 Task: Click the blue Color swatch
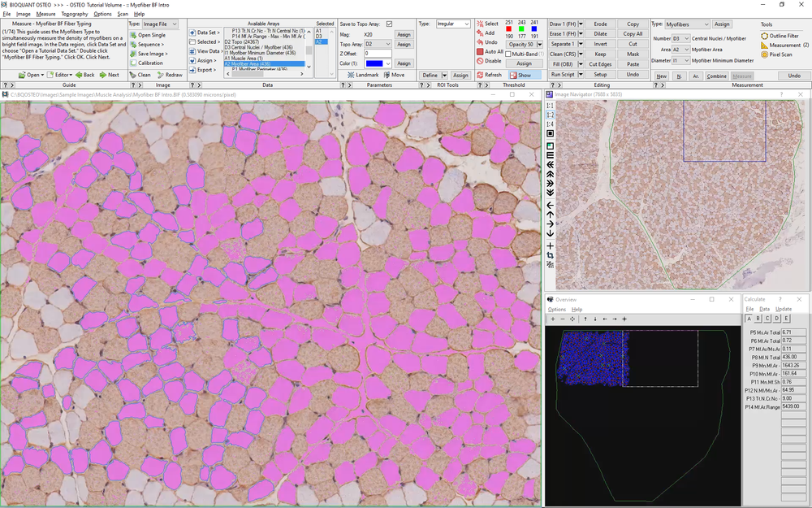[x=374, y=63]
